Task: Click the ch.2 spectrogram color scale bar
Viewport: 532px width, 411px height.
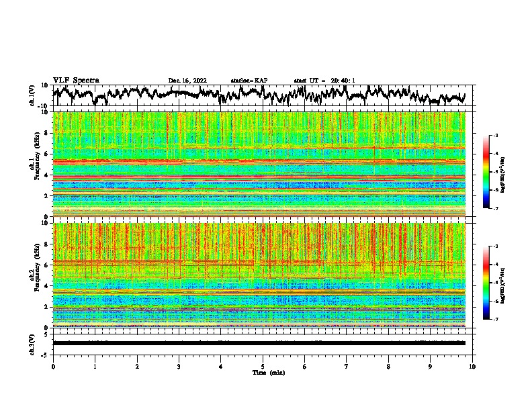Action: point(486,283)
